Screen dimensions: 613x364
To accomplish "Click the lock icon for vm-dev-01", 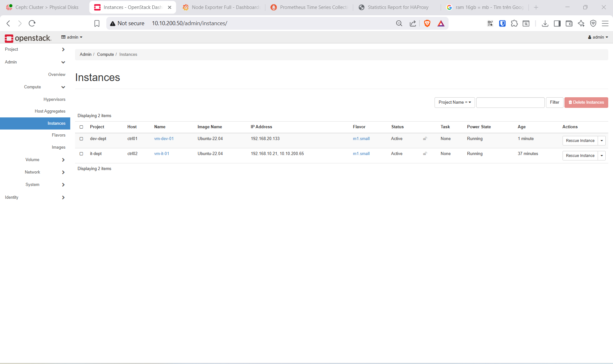I will click(x=425, y=138).
